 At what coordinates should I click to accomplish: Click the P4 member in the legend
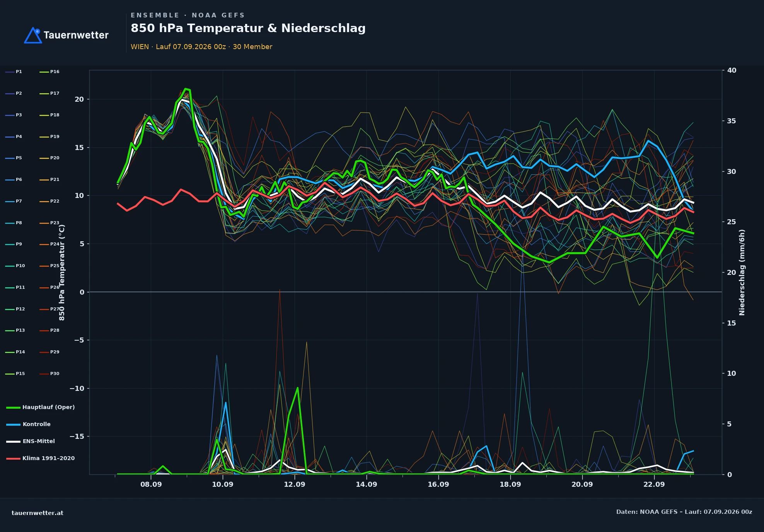pyautogui.click(x=14, y=137)
